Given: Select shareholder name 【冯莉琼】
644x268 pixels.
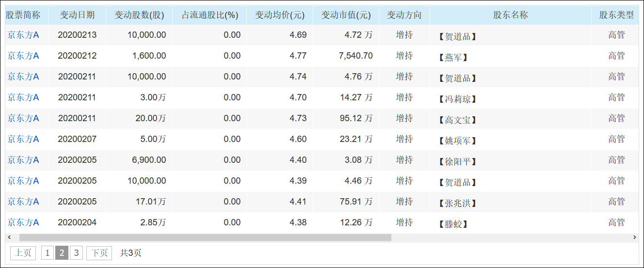Looking at the screenshot, I should 457,99.
